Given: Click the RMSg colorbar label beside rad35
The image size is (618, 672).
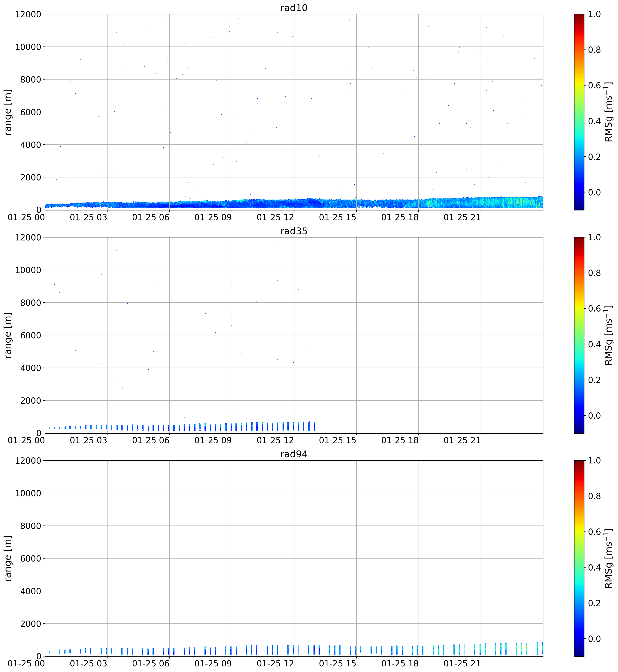Looking at the screenshot, I should click(609, 335).
